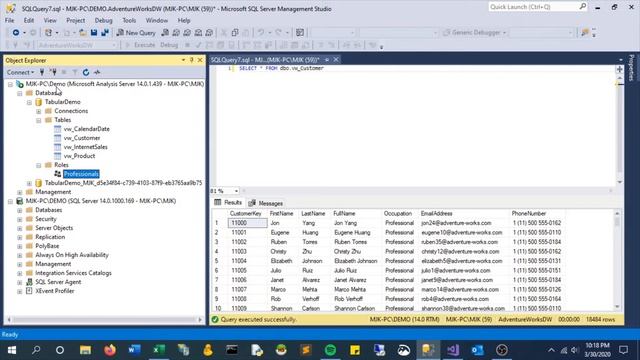
Task: Click the Disconnect plug icon in Object Explorer
Action: pyautogui.click(x=53, y=72)
